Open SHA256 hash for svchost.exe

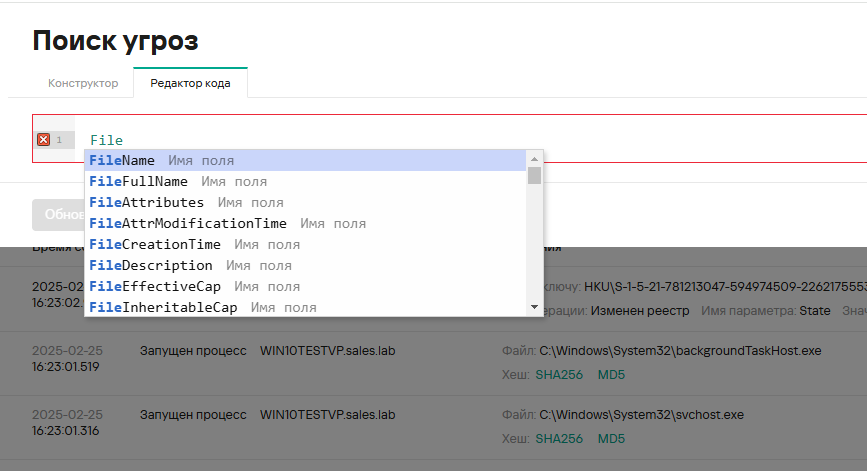pyautogui.click(x=559, y=439)
